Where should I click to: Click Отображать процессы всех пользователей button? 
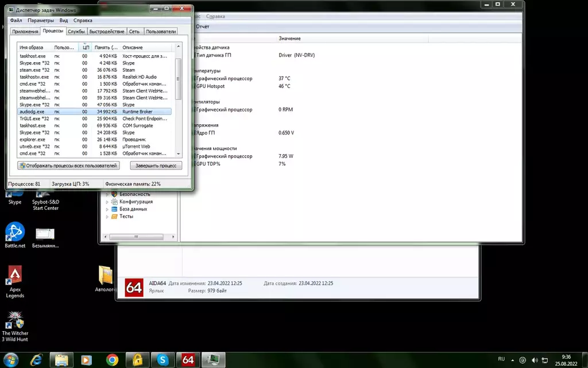pyautogui.click(x=69, y=166)
